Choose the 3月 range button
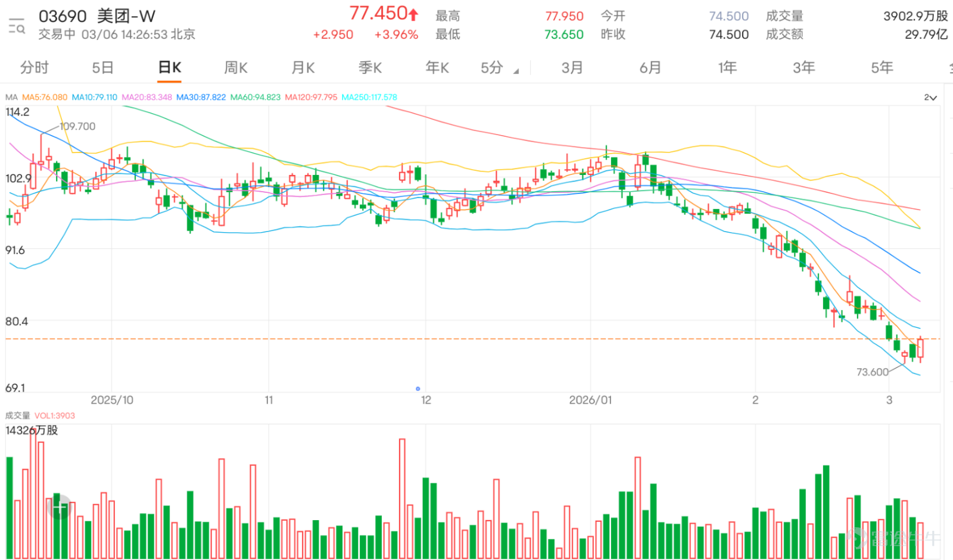Screen dimensions: 953x560 572,68
